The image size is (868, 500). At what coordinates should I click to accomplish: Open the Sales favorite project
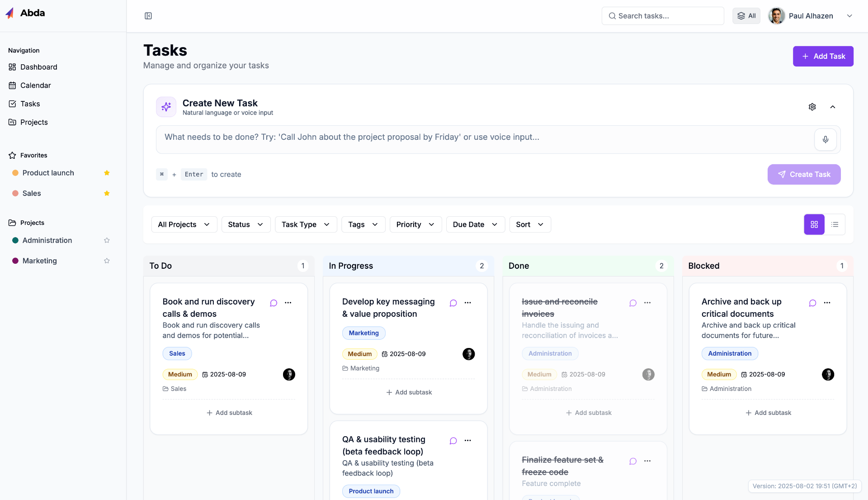click(x=32, y=193)
